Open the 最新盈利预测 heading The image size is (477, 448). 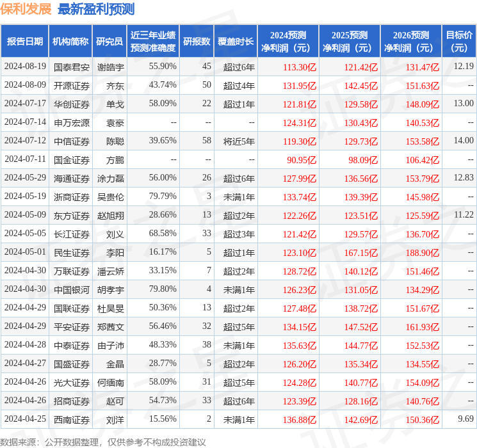click(x=96, y=9)
